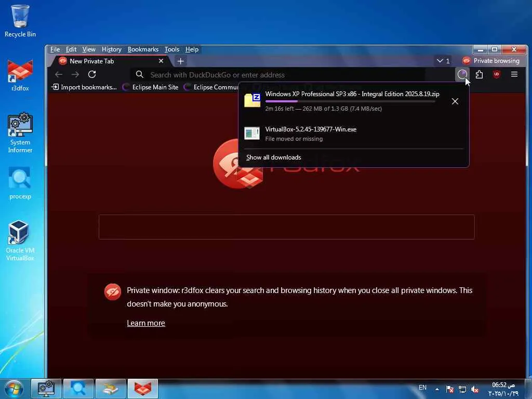Click the zip download progress bar
The image size is (532, 399).
(350, 101)
